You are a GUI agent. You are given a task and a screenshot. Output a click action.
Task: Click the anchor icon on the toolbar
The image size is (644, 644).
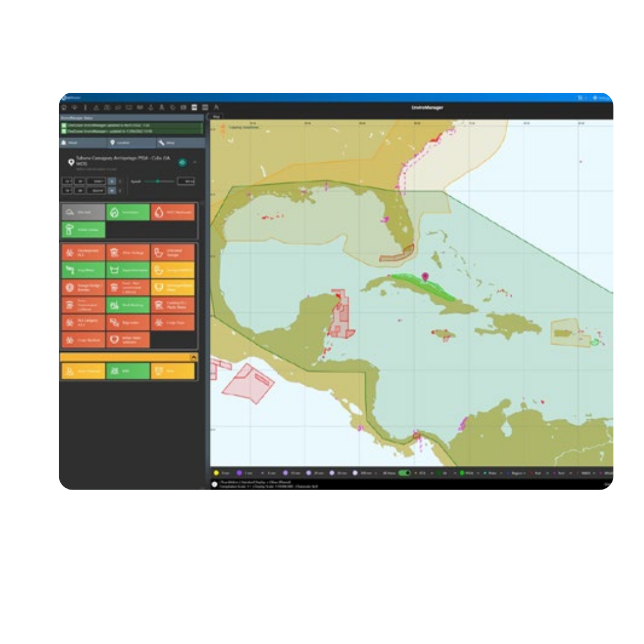[151, 107]
